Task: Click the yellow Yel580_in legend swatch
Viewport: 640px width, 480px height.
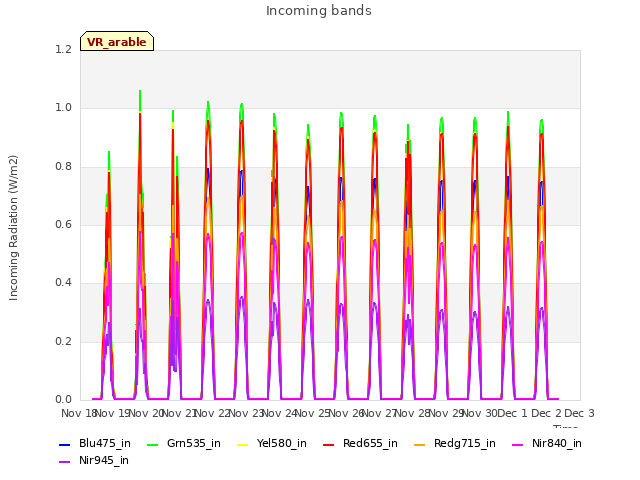Action: (x=242, y=444)
